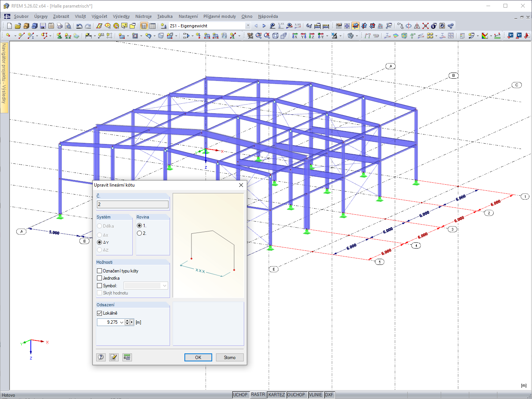Open the Výsledky menu
The image size is (532, 399).
click(121, 16)
